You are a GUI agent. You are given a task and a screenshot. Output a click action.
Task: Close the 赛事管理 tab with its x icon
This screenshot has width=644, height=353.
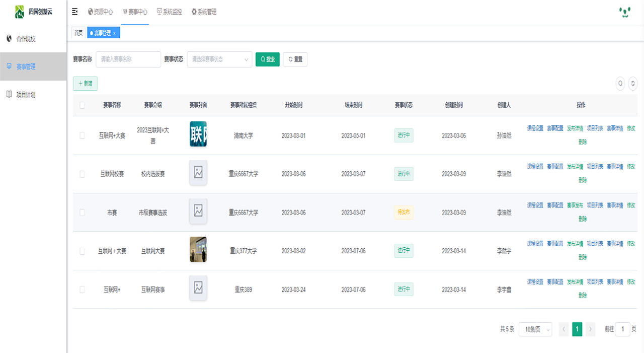pyautogui.click(x=114, y=33)
